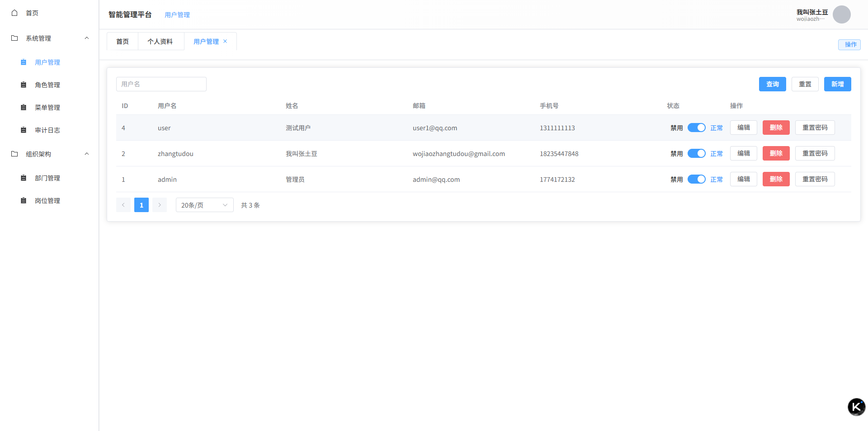
Task: Open the 20条/页 page size dropdown
Action: (204, 205)
